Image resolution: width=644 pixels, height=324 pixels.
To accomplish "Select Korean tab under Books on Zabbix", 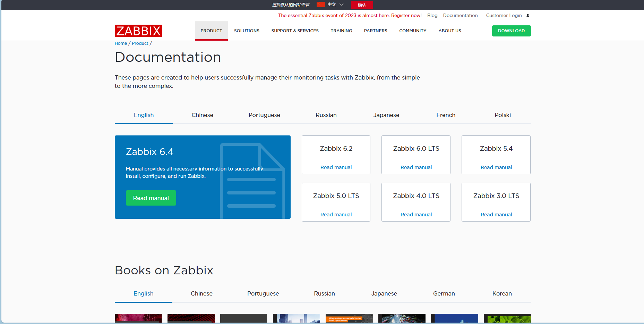I will pyautogui.click(x=502, y=294).
